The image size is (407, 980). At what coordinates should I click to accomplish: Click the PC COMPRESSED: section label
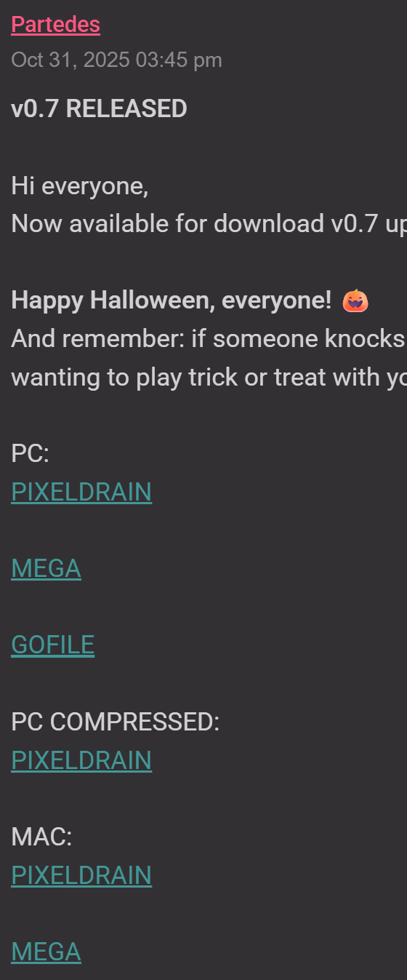[x=115, y=722]
